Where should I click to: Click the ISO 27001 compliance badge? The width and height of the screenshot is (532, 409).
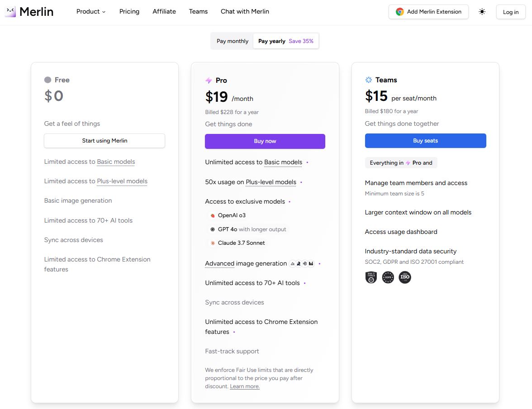pyautogui.click(x=404, y=277)
